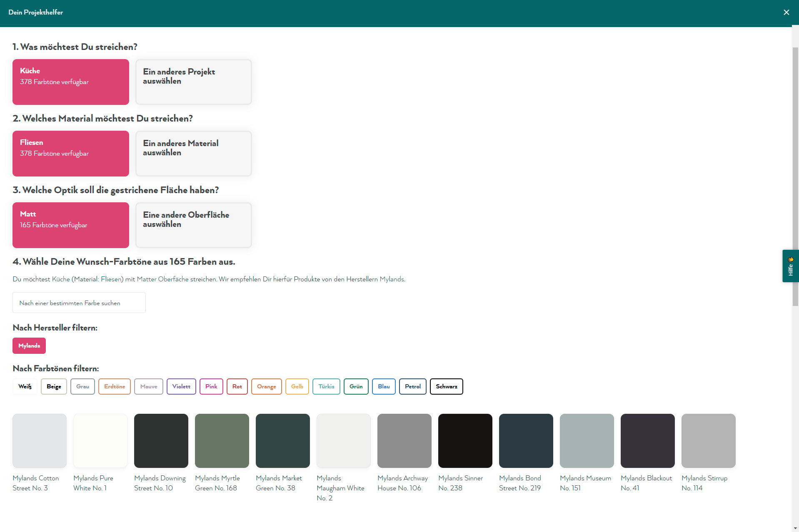Pick Mylands Pure White No. 1 swatch

100,441
